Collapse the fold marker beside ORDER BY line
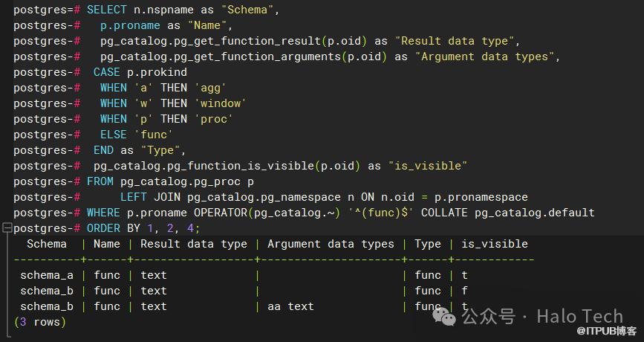644x342 pixels. (6, 228)
